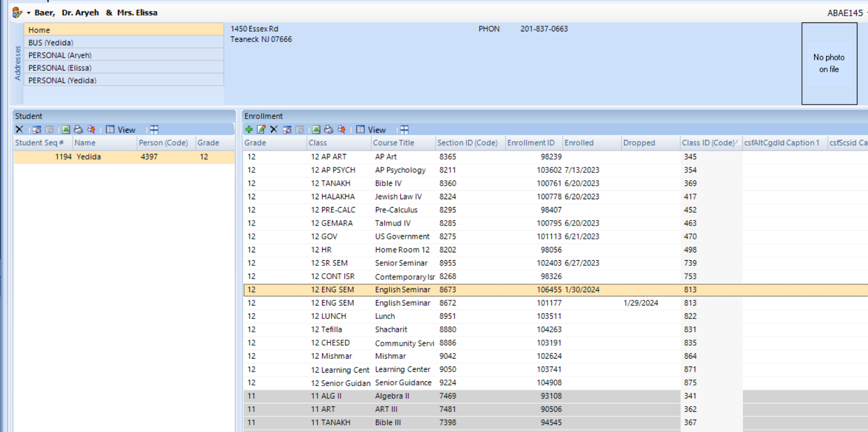Click the lightning action icon in Student toolbar
This screenshot has width=868, height=432.
point(91,130)
